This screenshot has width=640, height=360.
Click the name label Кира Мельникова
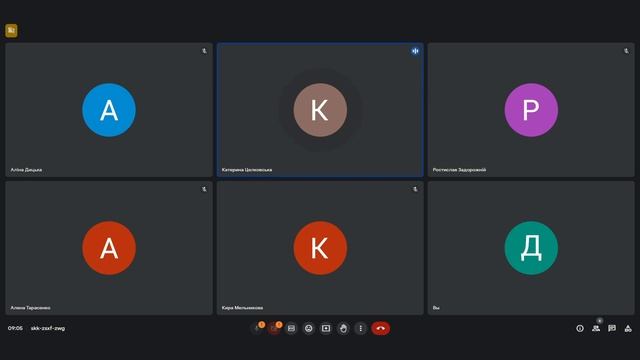pyautogui.click(x=242, y=308)
